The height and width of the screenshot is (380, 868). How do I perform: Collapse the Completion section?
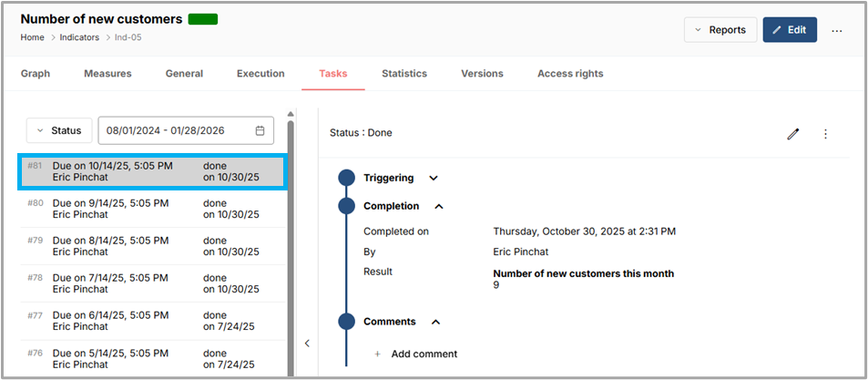pos(439,206)
